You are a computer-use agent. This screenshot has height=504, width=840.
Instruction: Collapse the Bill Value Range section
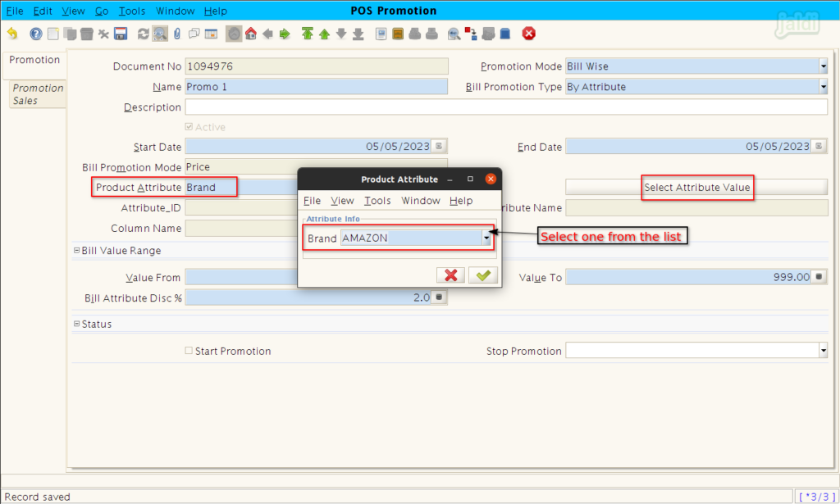click(76, 251)
